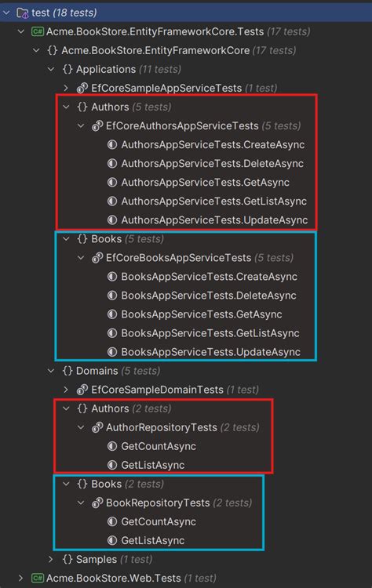Click the C# project icon for Acme.BookStore.EntityFrameworkCore.Tests

tap(37, 31)
